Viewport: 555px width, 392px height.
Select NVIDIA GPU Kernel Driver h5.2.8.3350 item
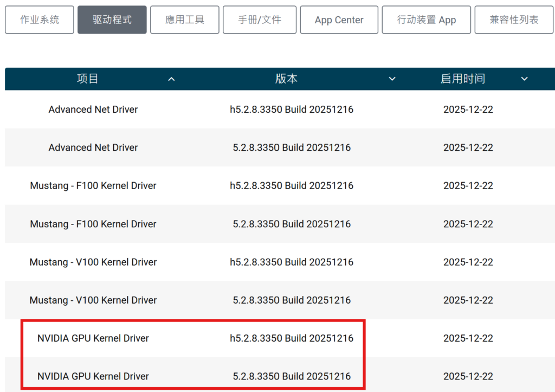(93, 338)
